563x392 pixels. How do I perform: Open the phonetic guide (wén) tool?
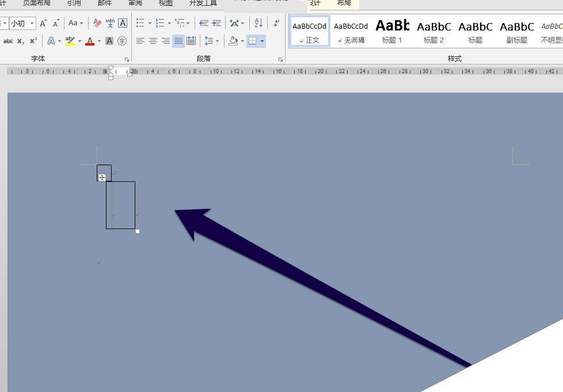tap(110, 23)
